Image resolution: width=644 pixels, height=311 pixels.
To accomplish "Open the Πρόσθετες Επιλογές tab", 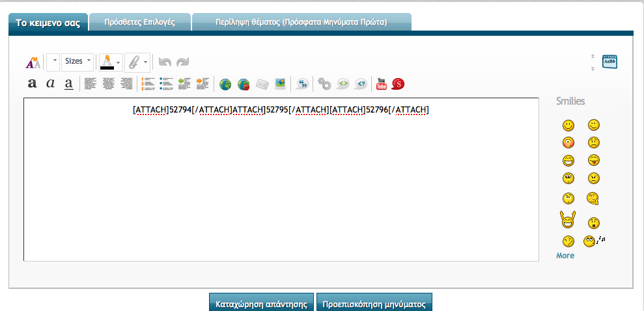I will click(139, 22).
